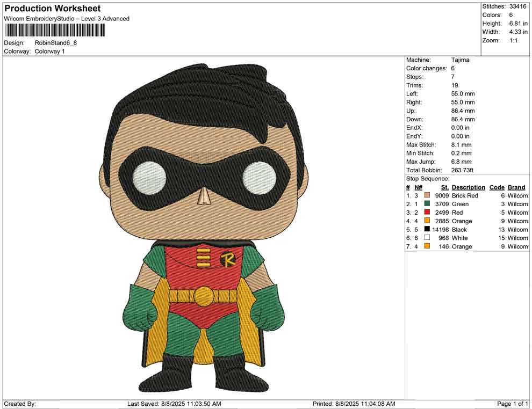Click the stitch count '968'
This screenshot has height=409, width=532.
443,238
